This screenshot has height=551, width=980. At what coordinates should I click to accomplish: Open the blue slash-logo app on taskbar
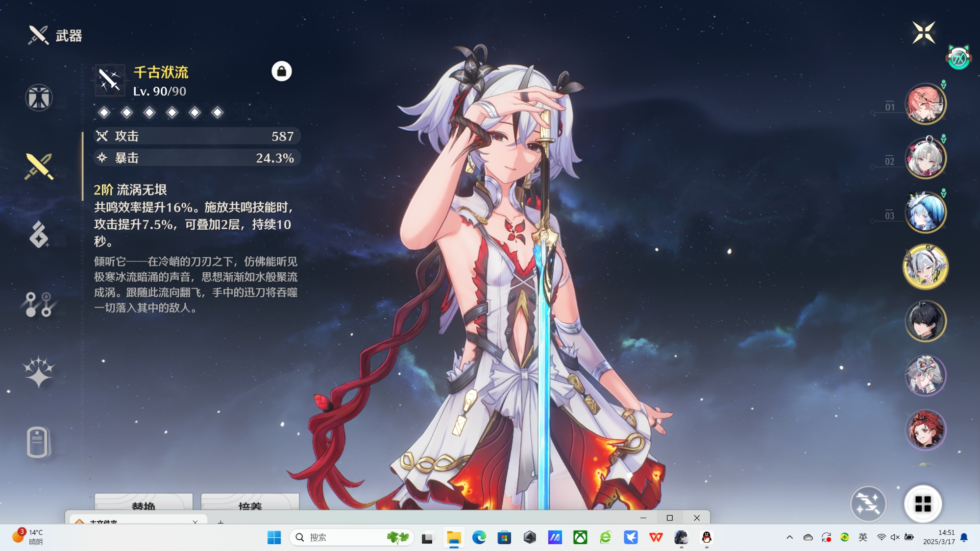click(555, 537)
